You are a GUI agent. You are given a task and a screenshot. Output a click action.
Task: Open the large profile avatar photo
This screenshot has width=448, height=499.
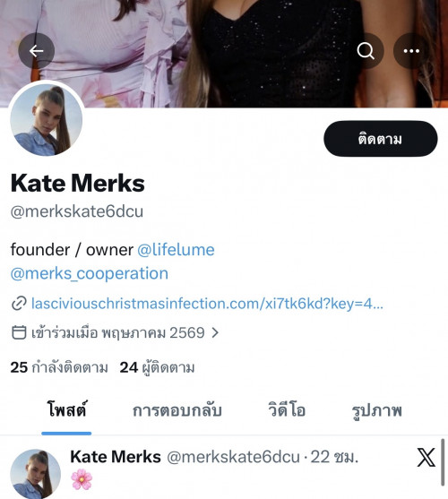(x=47, y=120)
